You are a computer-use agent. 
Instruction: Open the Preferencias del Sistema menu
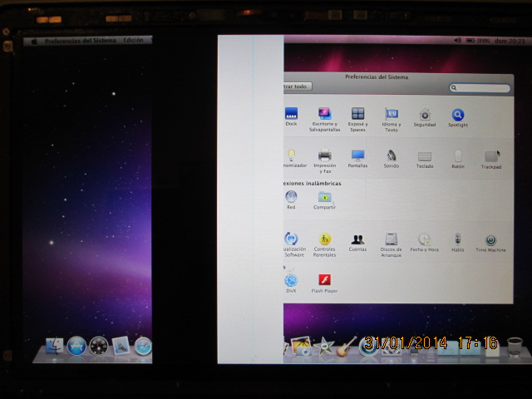click(80, 40)
